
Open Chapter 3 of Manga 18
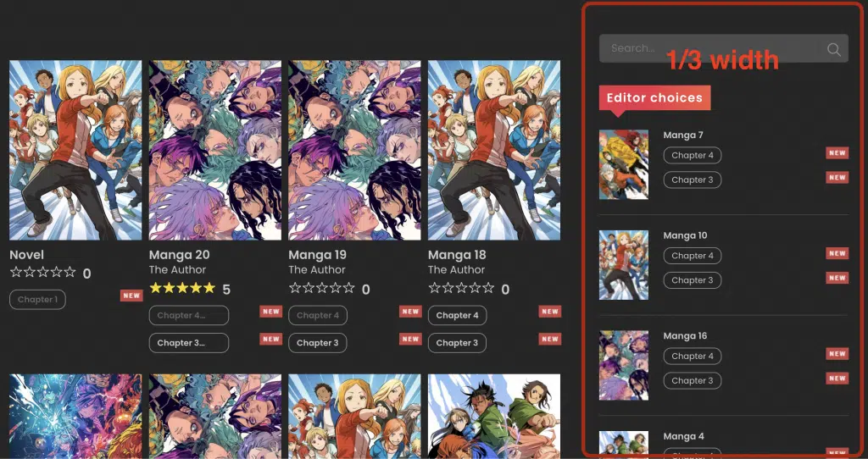click(x=457, y=343)
